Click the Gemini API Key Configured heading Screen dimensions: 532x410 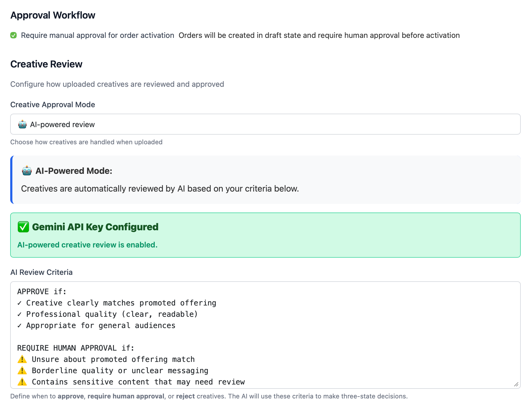click(x=95, y=227)
